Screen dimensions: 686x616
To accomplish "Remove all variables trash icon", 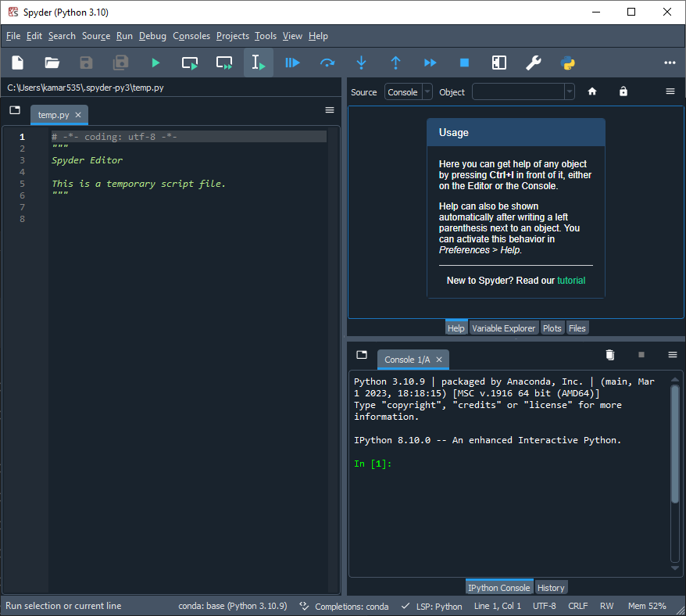I will (610, 355).
